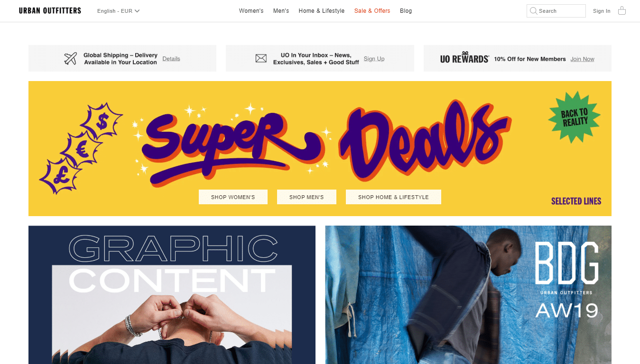Click the green Back to Reality badge
Viewport: 640px width, 364px height.
click(x=575, y=117)
